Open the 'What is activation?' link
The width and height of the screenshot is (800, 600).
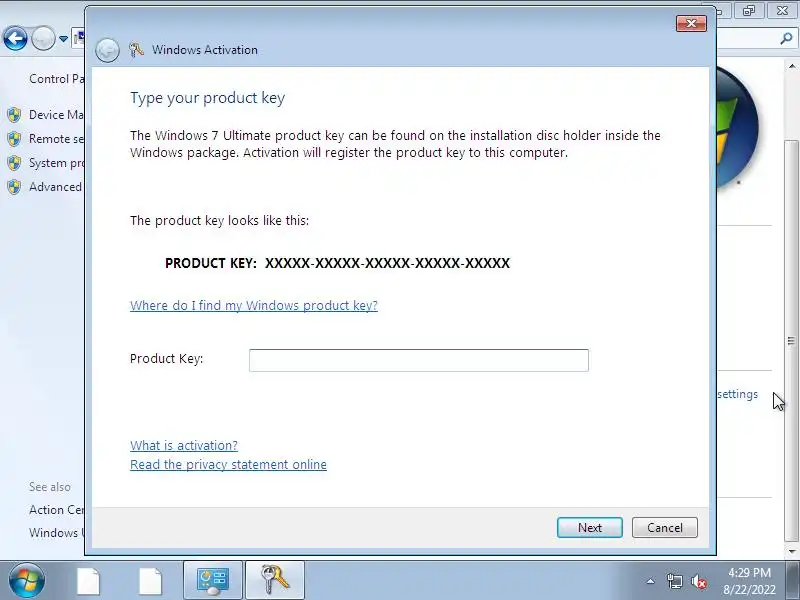pos(184,445)
